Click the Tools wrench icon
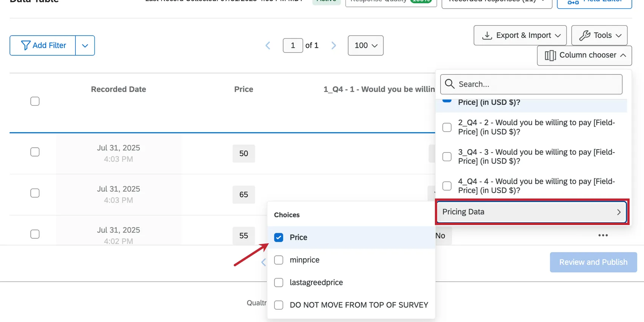Screen dimensions: 644x322 point(585,35)
